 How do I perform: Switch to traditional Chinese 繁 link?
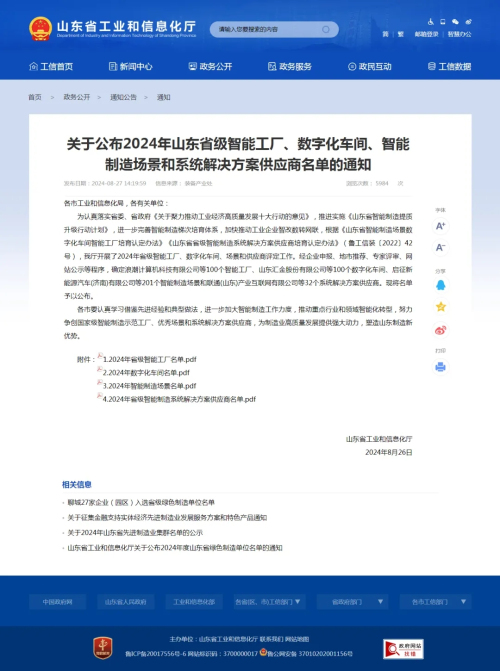tap(400, 34)
